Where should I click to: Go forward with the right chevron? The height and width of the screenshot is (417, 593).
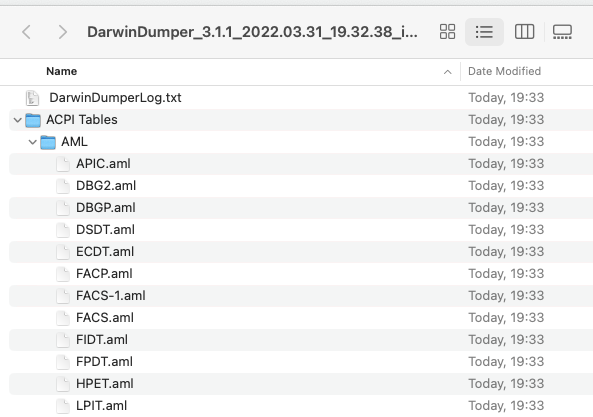[x=63, y=32]
